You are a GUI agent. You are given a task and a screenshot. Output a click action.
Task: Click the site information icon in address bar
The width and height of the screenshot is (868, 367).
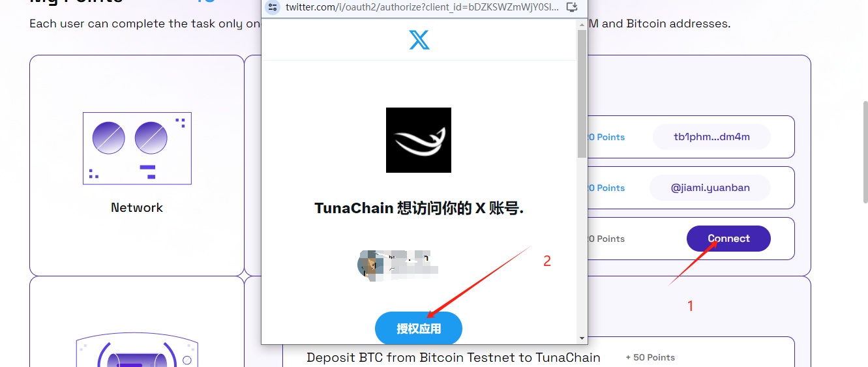click(x=273, y=7)
